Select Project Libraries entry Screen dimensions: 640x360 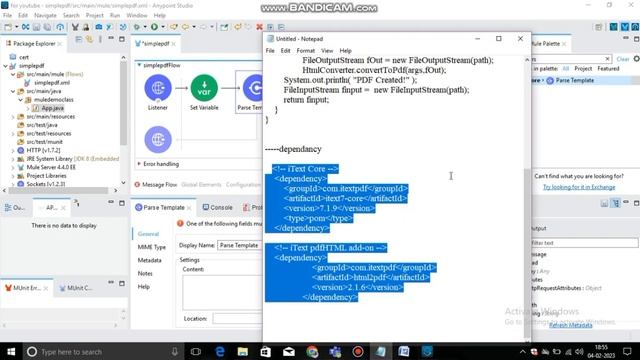(46, 176)
